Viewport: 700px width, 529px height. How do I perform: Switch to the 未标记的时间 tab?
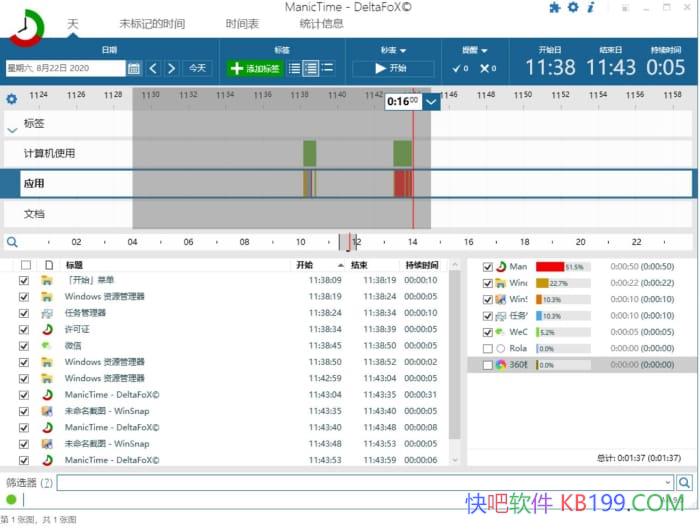click(x=152, y=23)
